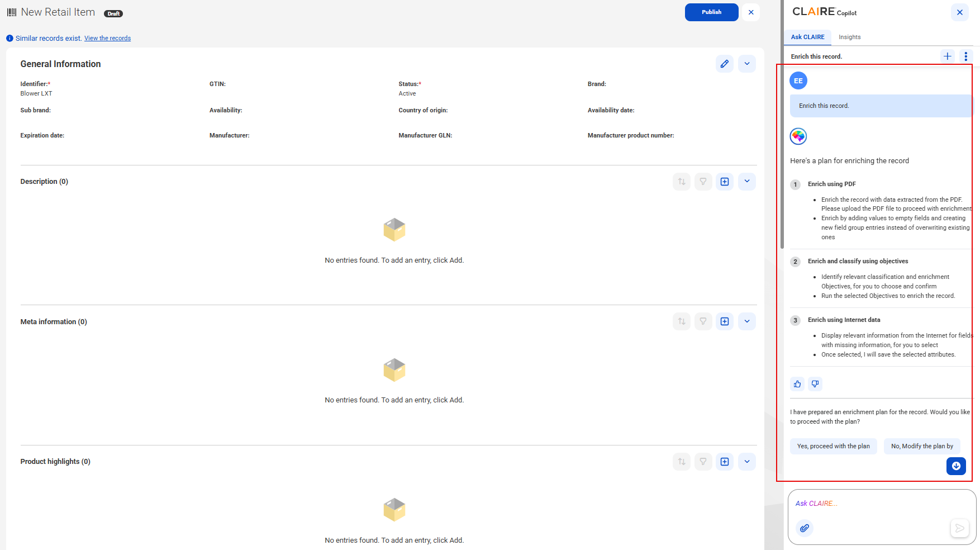Click the filter icon in Meta information section
The width and height of the screenshot is (980, 550).
point(703,321)
